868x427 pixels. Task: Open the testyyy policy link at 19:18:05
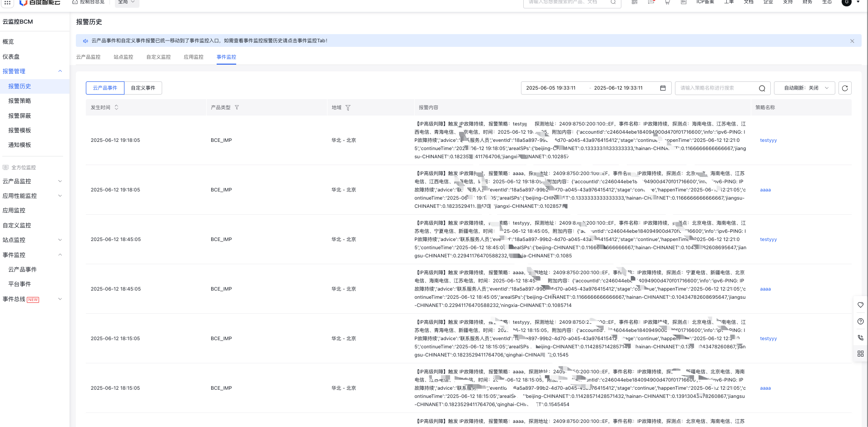[x=768, y=140]
